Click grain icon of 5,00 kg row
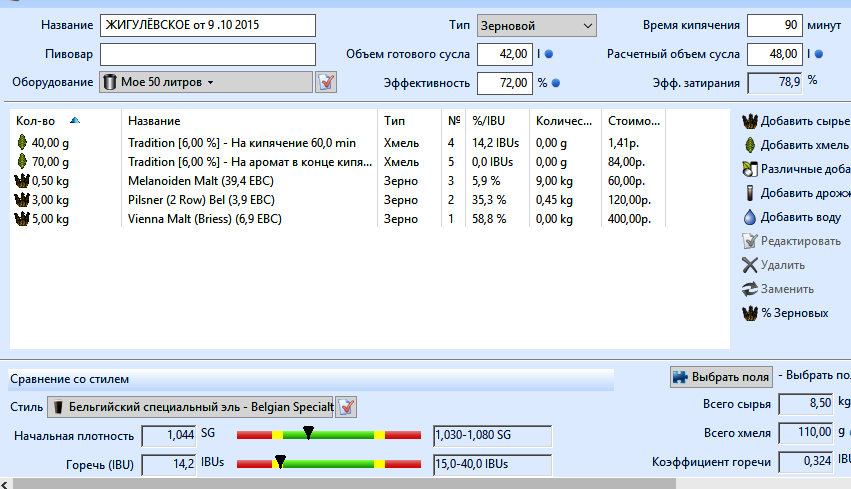Viewport: 851px width, 489px height. 22,218
